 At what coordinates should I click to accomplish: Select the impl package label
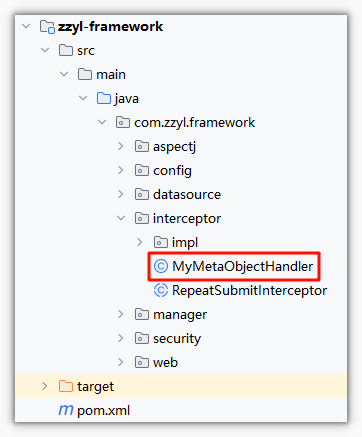(185, 243)
